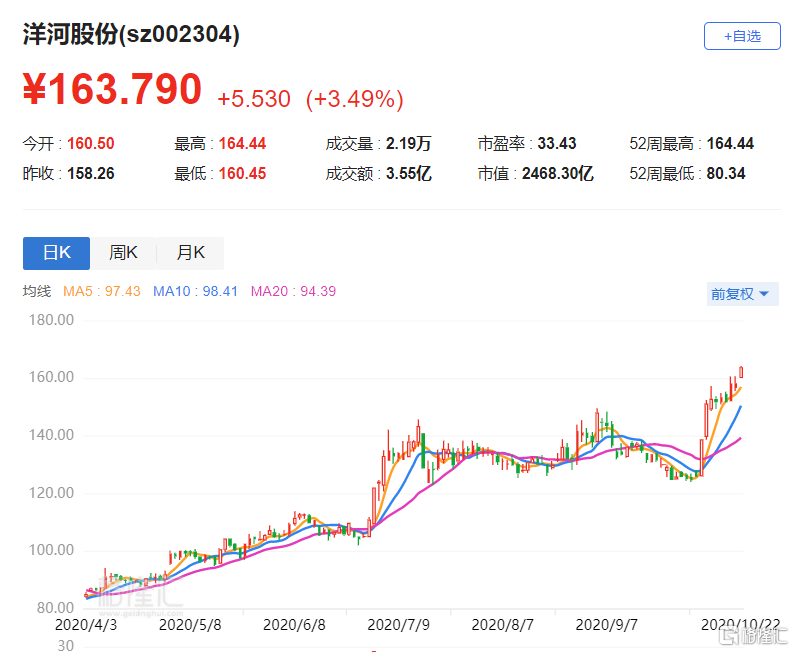
Task: Click the 成交量 value 2.19万
Action: pos(408,143)
